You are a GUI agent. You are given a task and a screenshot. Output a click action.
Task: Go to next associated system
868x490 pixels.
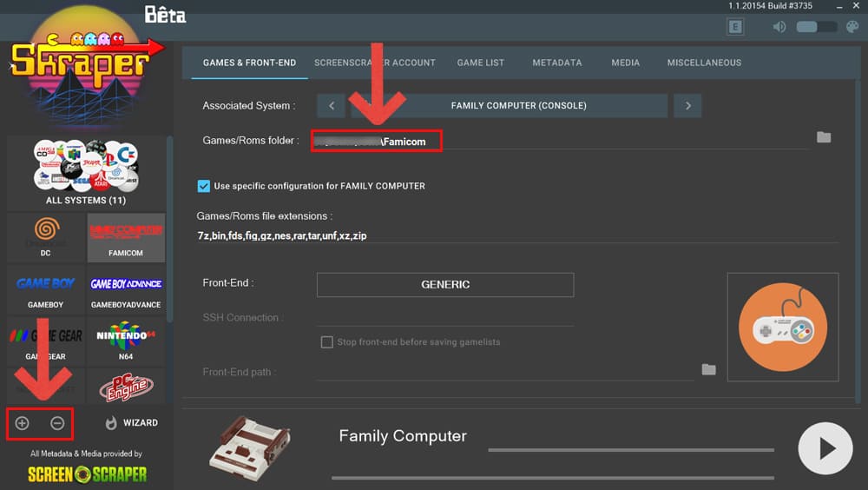coord(687,105)
